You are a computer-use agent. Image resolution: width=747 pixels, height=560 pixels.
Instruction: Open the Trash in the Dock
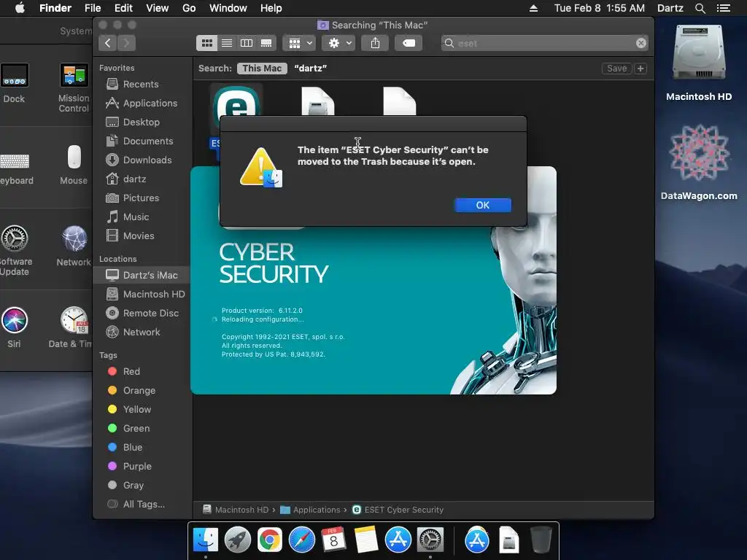pyautogui.click(x=541, y=540)
